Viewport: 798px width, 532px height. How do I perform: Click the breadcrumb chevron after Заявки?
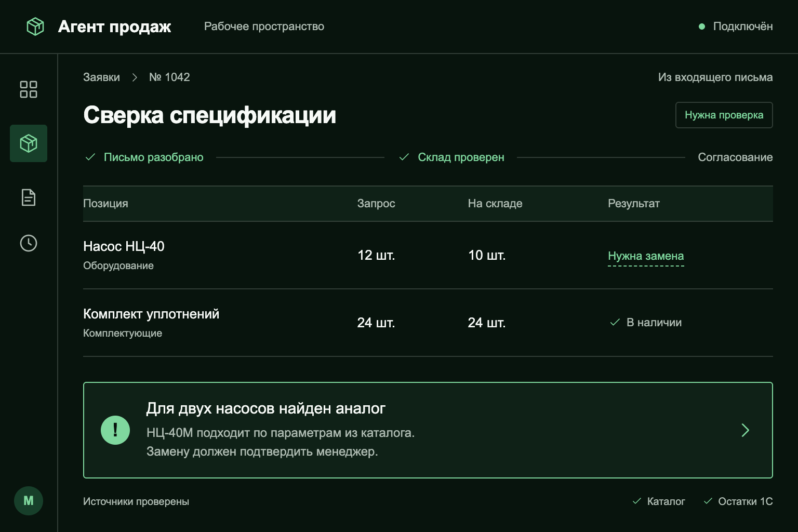point(135,77)
